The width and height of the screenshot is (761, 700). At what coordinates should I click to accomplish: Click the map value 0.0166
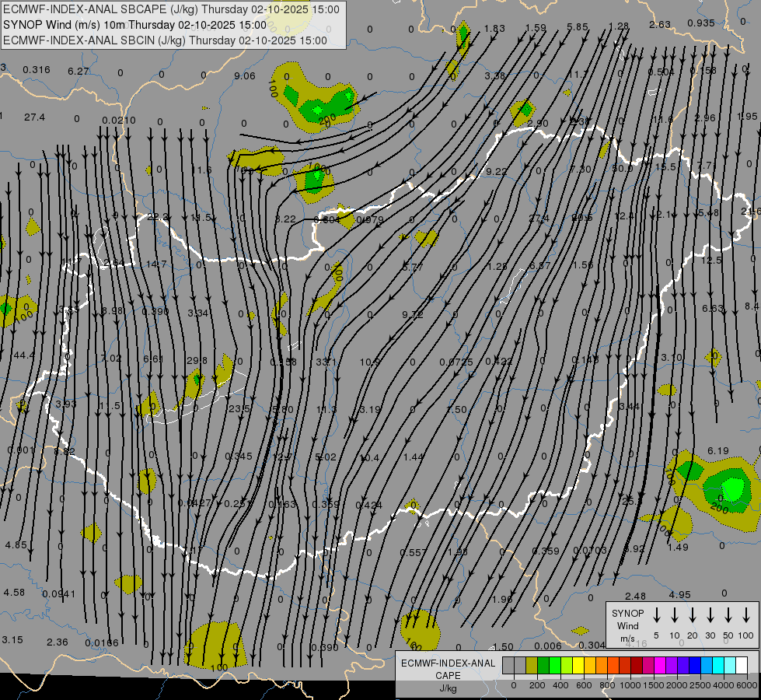point(101,643)
